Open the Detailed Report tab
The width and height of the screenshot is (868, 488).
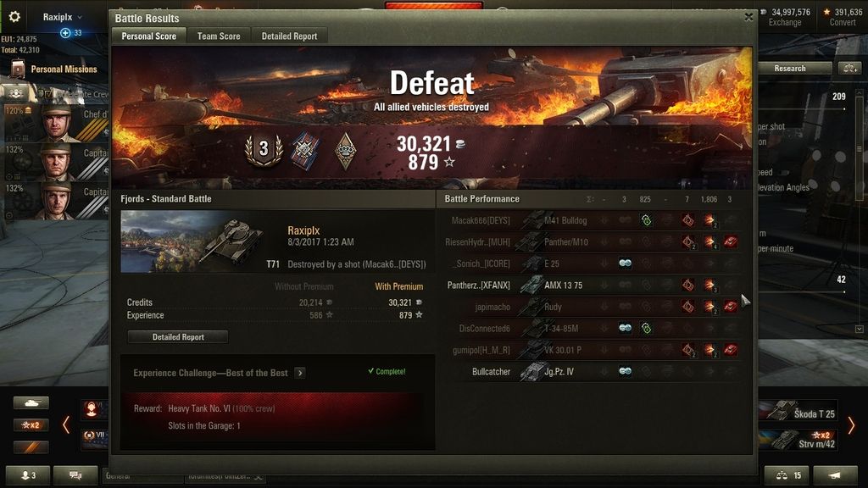[x=289, y=36]
